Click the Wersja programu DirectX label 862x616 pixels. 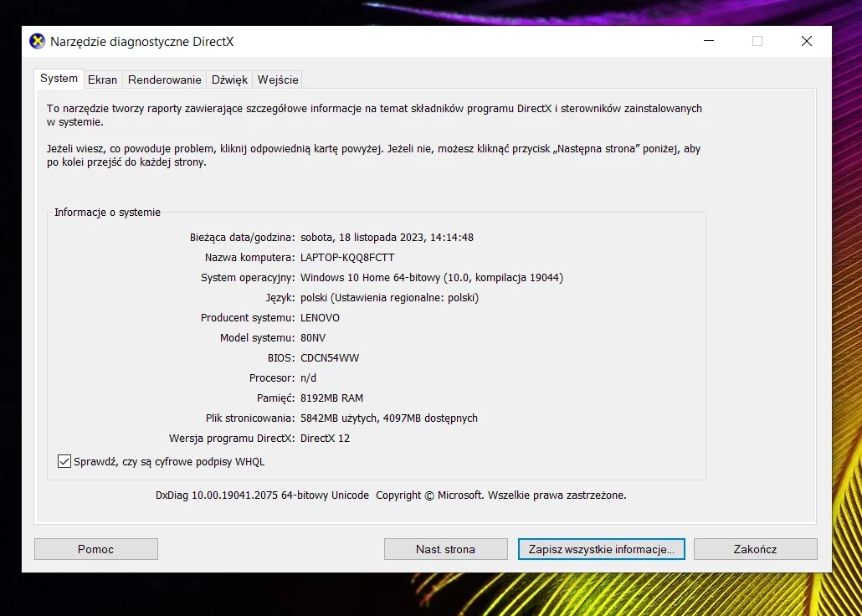click(x=232, y=439)
